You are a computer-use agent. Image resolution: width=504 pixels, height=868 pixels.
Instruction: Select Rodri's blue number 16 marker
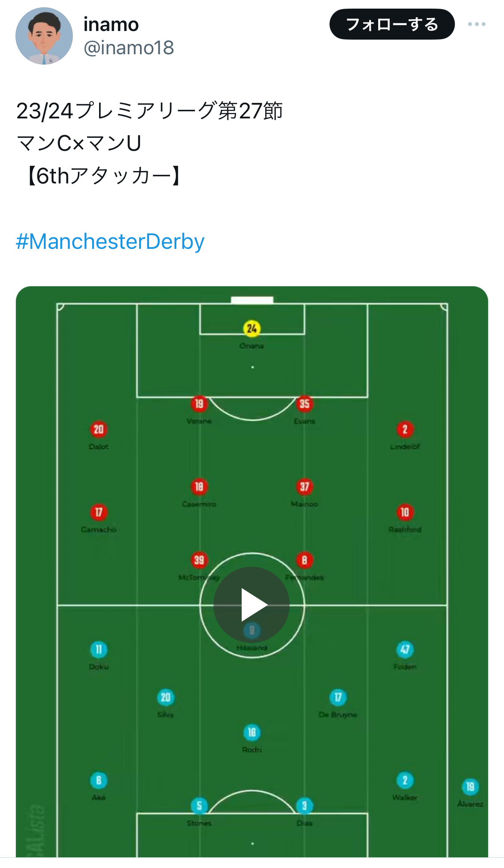point(252,732)
